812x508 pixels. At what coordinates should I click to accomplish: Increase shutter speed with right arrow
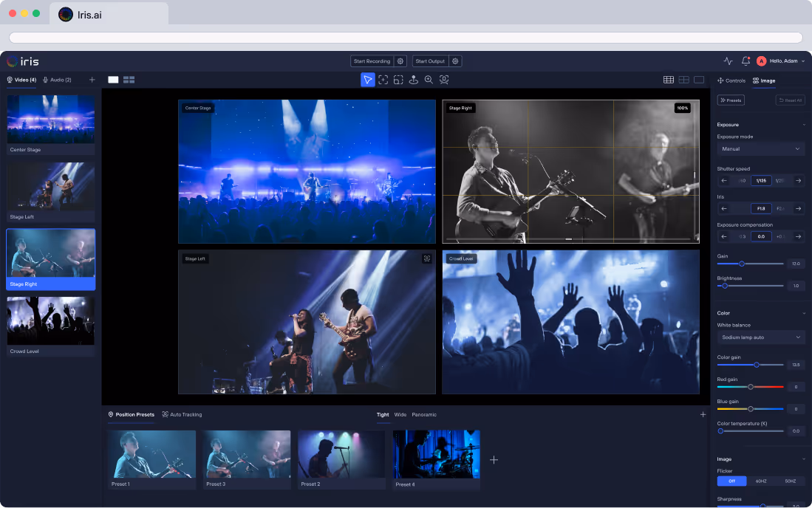(x=799, y=181)
